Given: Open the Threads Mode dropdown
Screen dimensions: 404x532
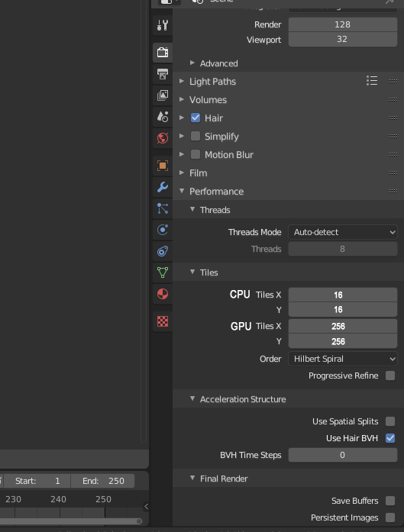Looking at the screenshot, I should 343,232.
